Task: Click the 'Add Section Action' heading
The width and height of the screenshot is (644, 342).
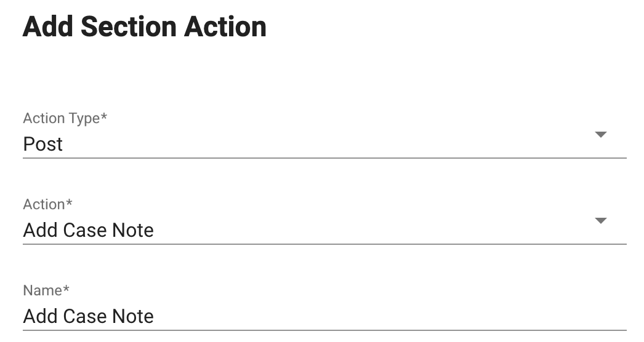Action: [x=145, y=28]
